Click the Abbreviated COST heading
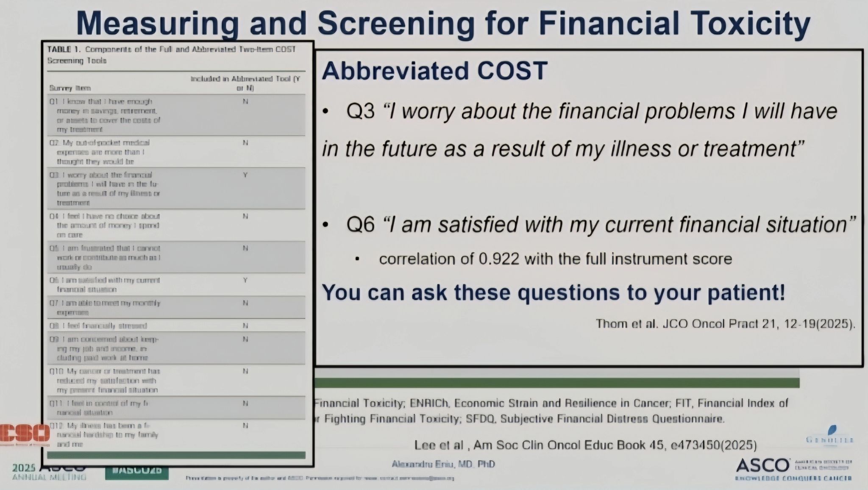Viewport: 868px width, 490px height. tap(435, 70)
